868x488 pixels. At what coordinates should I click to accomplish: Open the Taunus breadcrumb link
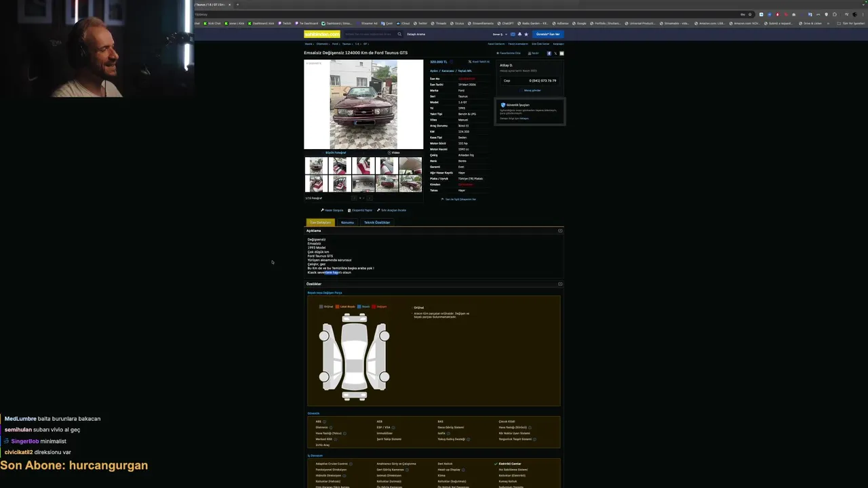coord(347,43)
